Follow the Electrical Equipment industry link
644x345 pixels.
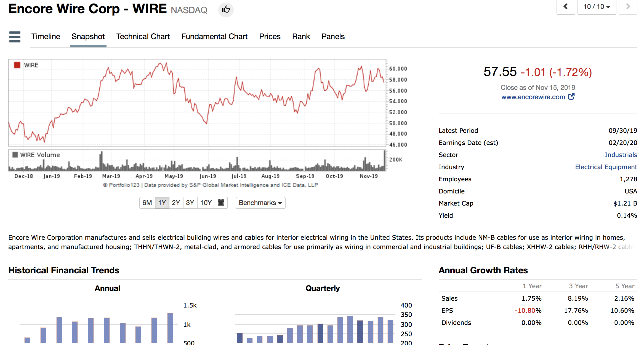(x=606, y=167)
